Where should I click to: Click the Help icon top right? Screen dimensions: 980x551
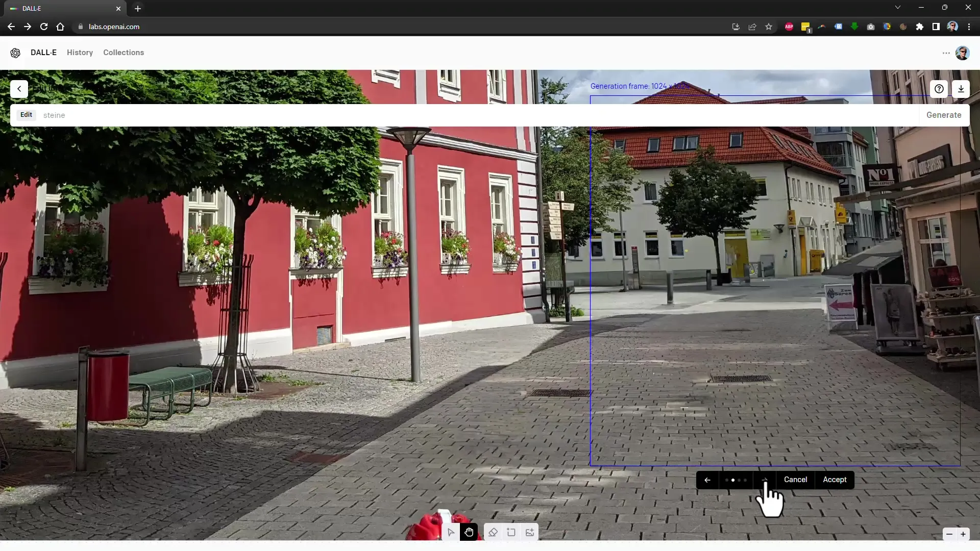[938, 88]
